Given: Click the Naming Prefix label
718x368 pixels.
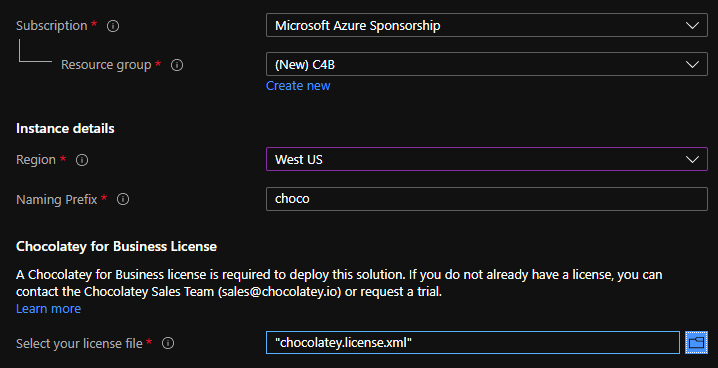Looking at the screenshot, I should tap(57, 200).
